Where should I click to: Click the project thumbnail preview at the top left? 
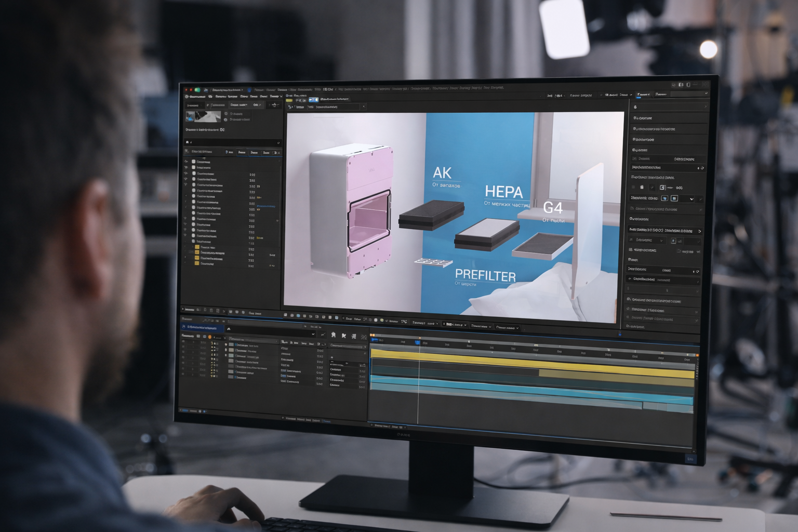pyautogui.click(x=203, y=116)
